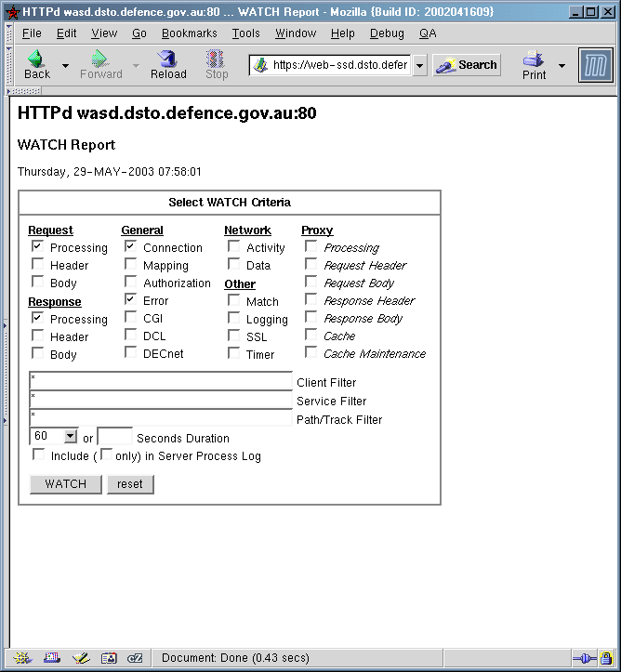Click the online/offline plug icon
The height and width of the screenshot is (672, 621).
(x=584, y=658)
